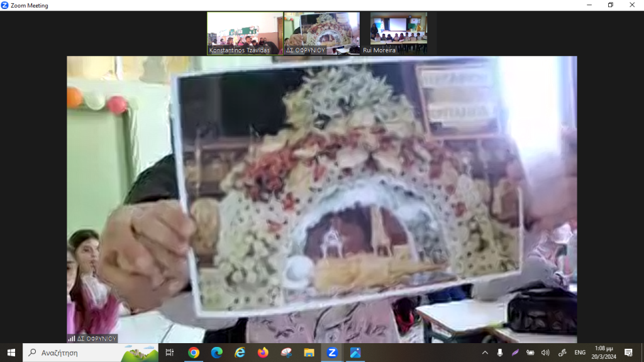Open Firefox from the taskbar

click(x=263, y=353)
